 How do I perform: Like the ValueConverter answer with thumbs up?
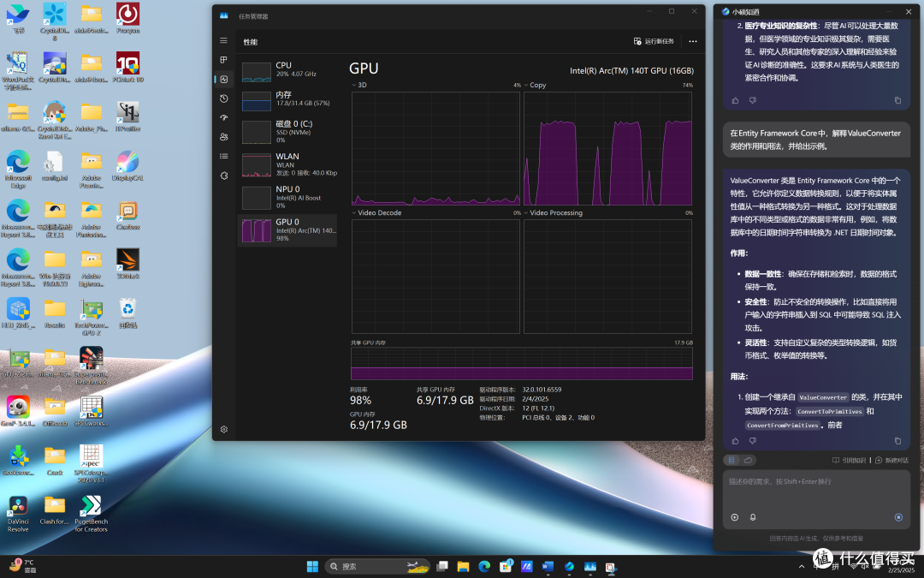coord(735,441)
